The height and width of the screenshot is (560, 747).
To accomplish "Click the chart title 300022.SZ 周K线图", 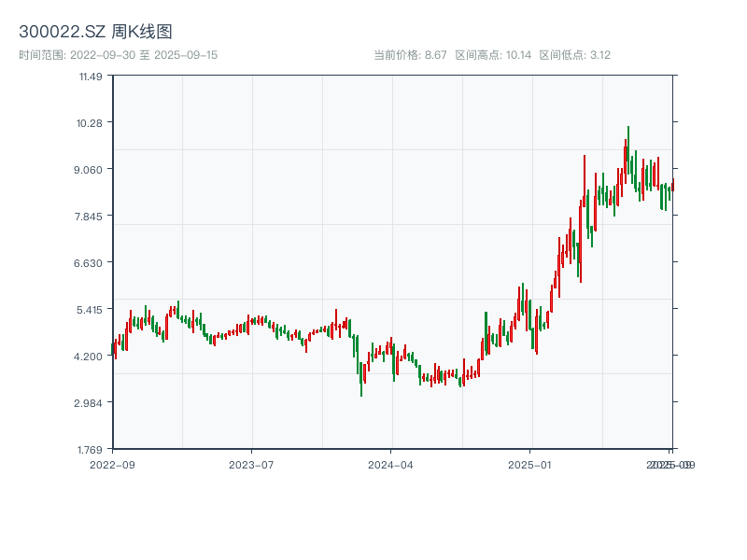I will tap(95, 32).
